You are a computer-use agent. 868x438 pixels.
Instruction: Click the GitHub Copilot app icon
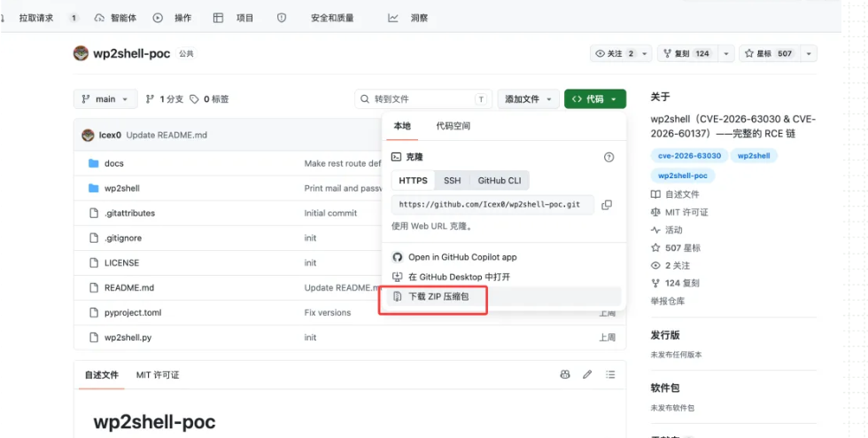pyautogui.click(x=397, y=257)
